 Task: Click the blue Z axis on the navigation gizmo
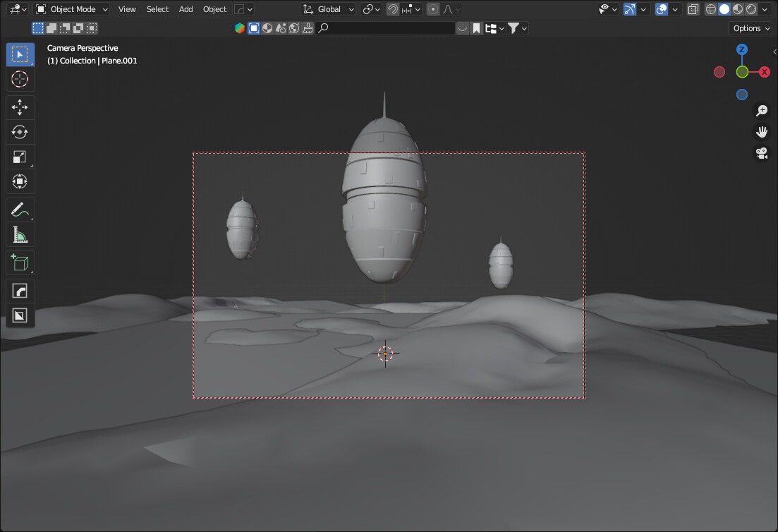point(742,49)
